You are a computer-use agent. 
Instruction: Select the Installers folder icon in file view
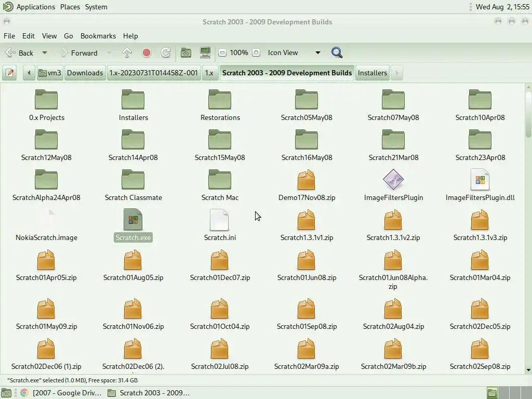coord(133,105)
